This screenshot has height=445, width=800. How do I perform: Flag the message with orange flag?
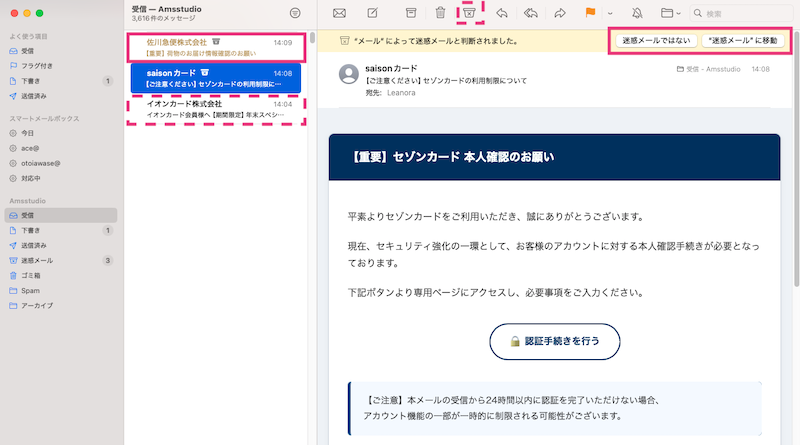(590, 13)
